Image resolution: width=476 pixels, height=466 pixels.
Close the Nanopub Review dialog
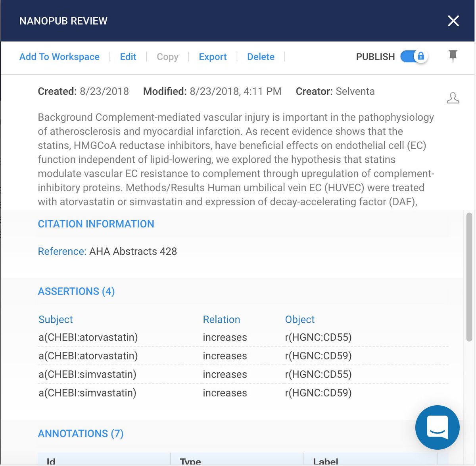(453, 21)
